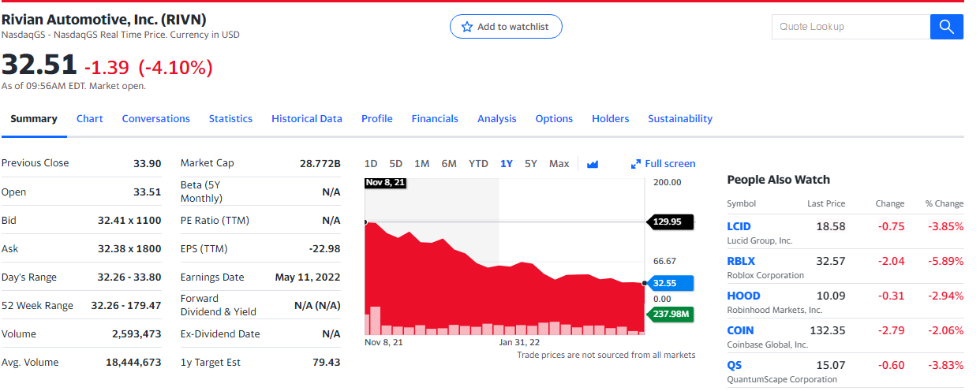Click the Full screen expand arrows icon
980x391 pixels.
(635, 164)
